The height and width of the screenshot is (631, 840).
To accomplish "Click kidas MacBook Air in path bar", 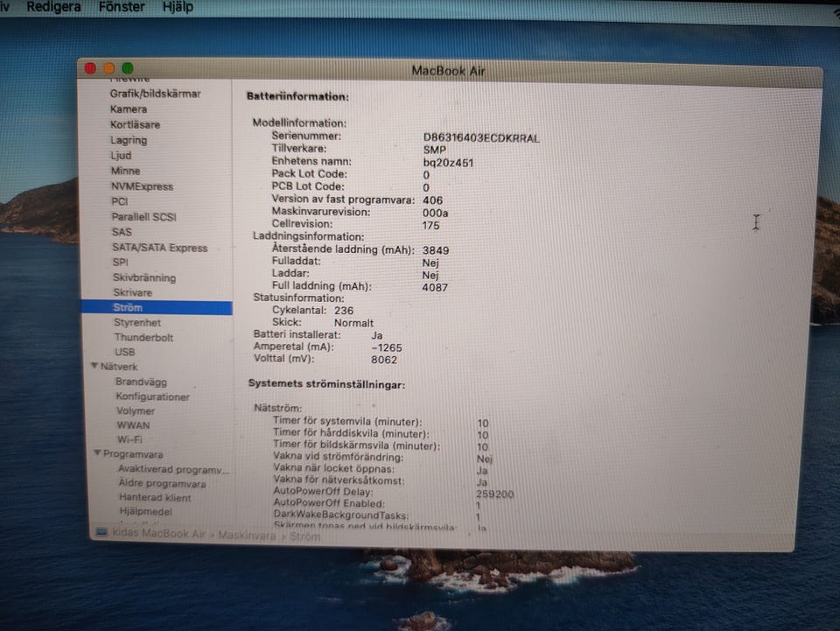I will pyautogui.click(x=158, y=534).
